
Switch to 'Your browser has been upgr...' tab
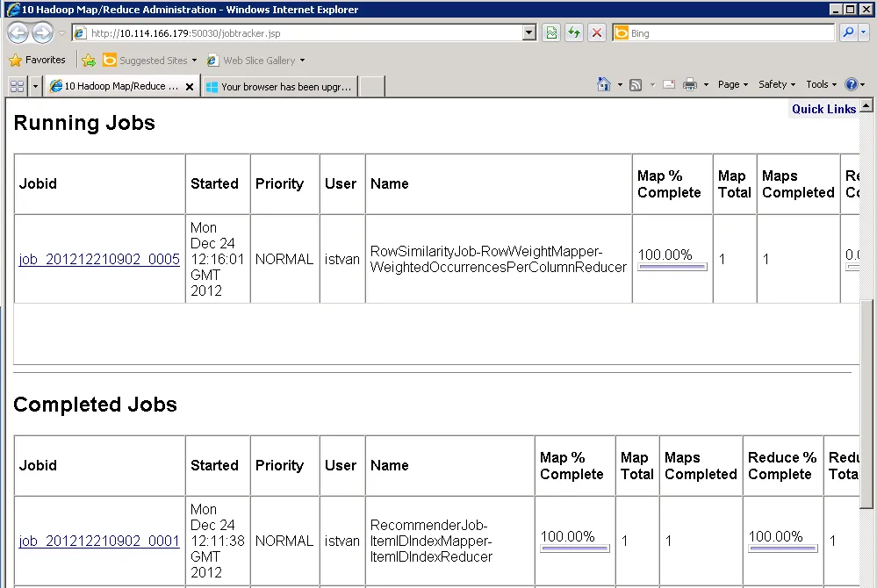280,87
